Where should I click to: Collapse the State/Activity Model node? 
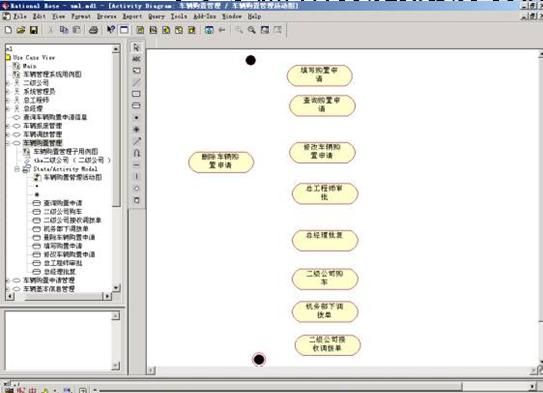coord(17,169)
